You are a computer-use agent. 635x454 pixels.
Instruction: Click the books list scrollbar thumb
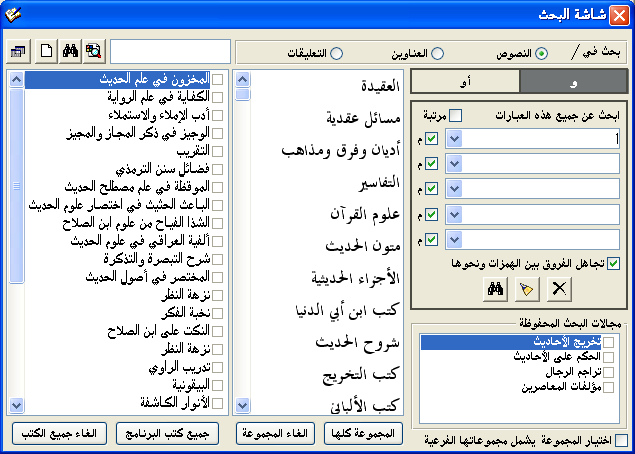pyautogui.click(x=16, y=186)
